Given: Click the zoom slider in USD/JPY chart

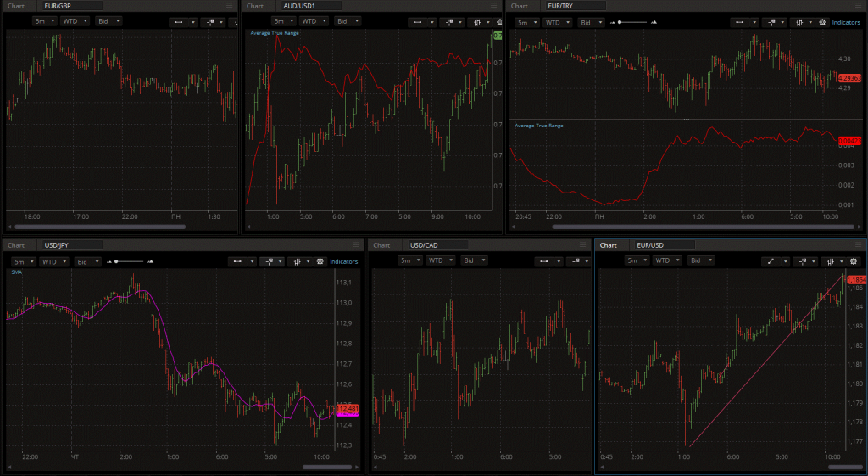Looking at the screenshot, I should [130, 261].
